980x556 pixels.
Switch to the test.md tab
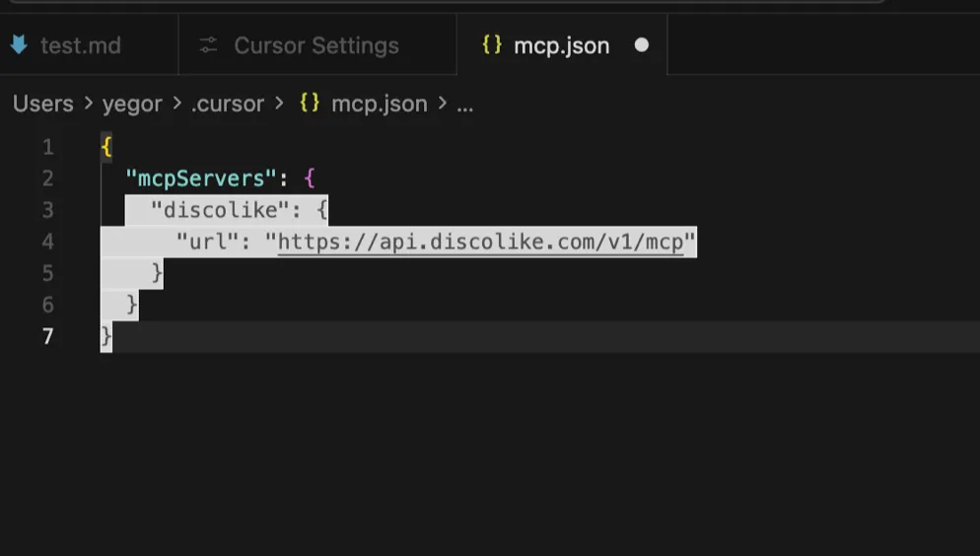pos(89,45)
